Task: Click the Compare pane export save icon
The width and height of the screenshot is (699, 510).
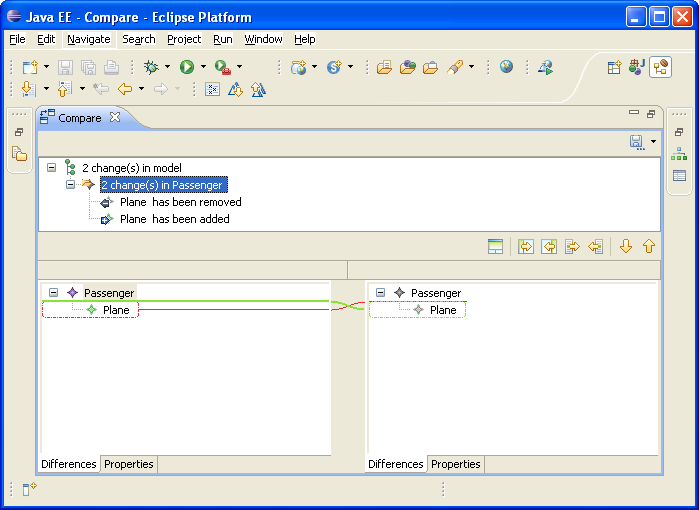Action: click(x=637, y=142)
